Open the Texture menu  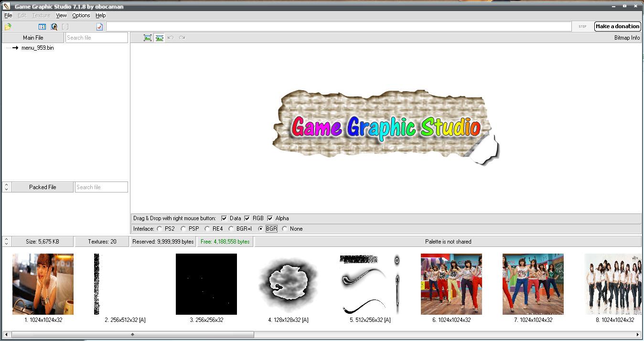point(41,15)
